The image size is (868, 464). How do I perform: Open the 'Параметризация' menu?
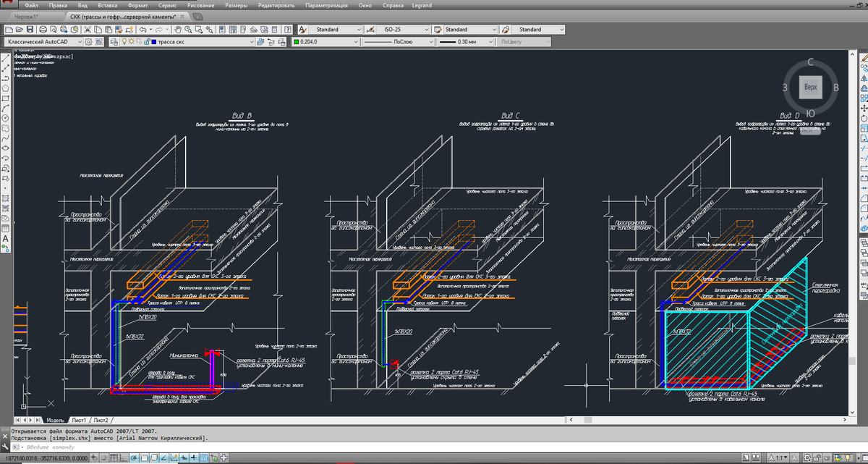pyautogui.click(x=325, y=5)
